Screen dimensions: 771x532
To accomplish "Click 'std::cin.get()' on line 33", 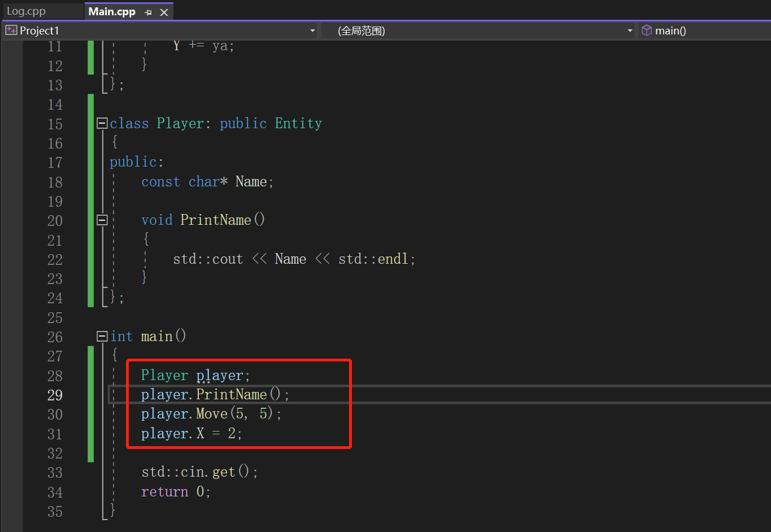I will pos(195,472).
